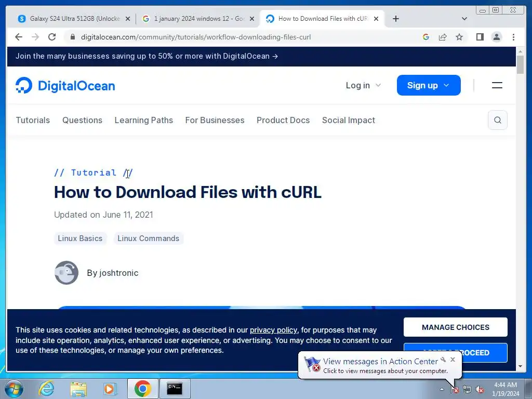This screenshot has width=532, height=399.
Task: Open the Chrome three-dot menu
Action: [514, 37]
